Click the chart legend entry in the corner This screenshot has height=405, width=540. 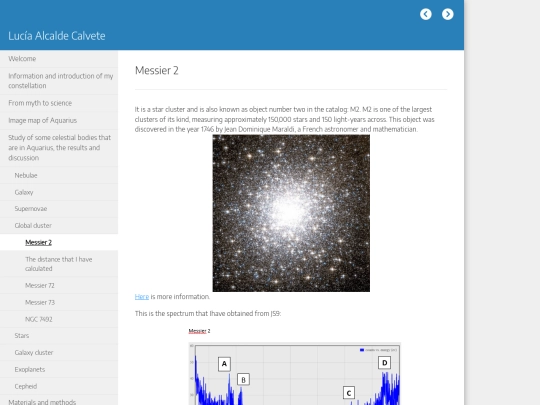[378, 350]
